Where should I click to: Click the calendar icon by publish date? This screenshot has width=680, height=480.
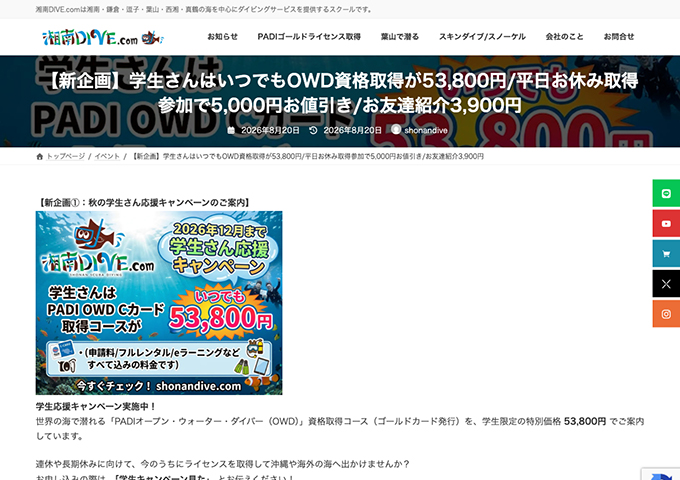coord(231,130)
